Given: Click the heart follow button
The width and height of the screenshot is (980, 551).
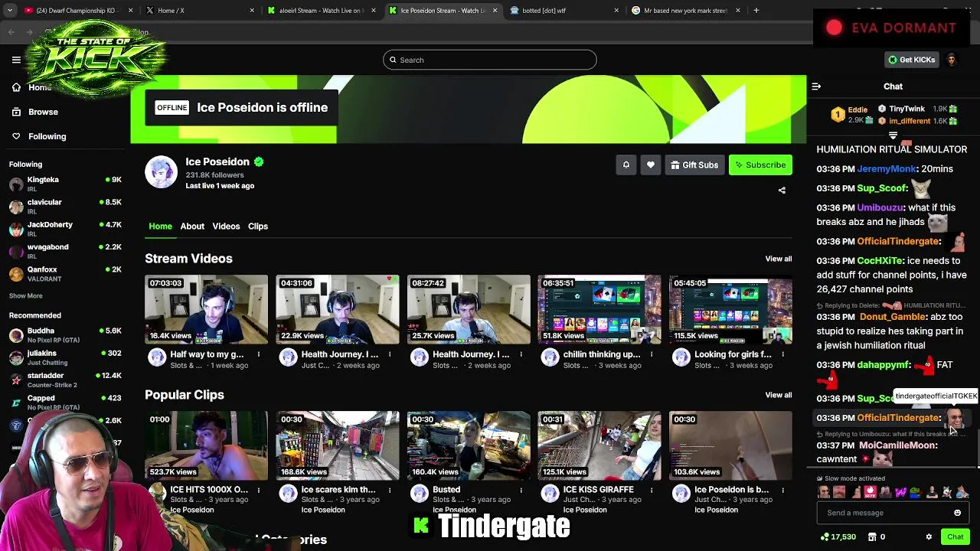Looking at the screenshot, I should coord(650,165).
